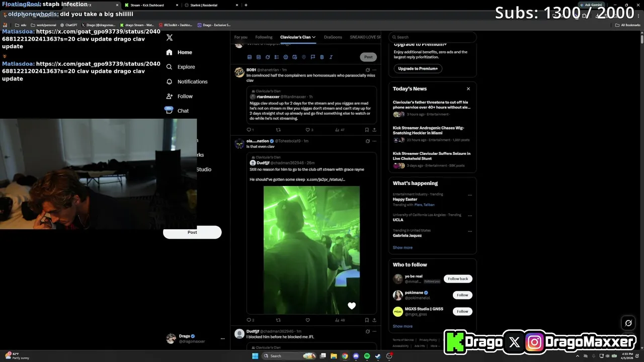Click the gray Post button in composer

point(368,57)
